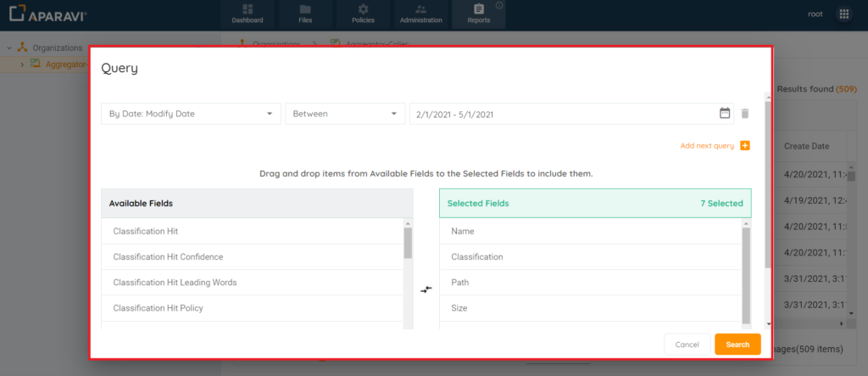Image resolution: width=868 pixels, height=376 pixels.
Task: Select Classification Hit Policy field
Action: pyautogui.click(x=253, y=308)
